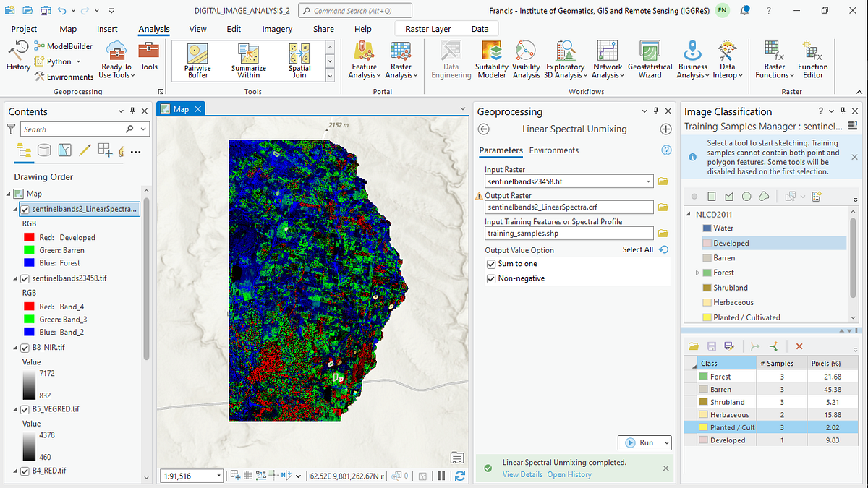This screenshot has height=488, width=868.
Task: Uncheck the Sum to one option
Action: click(492, 264)
